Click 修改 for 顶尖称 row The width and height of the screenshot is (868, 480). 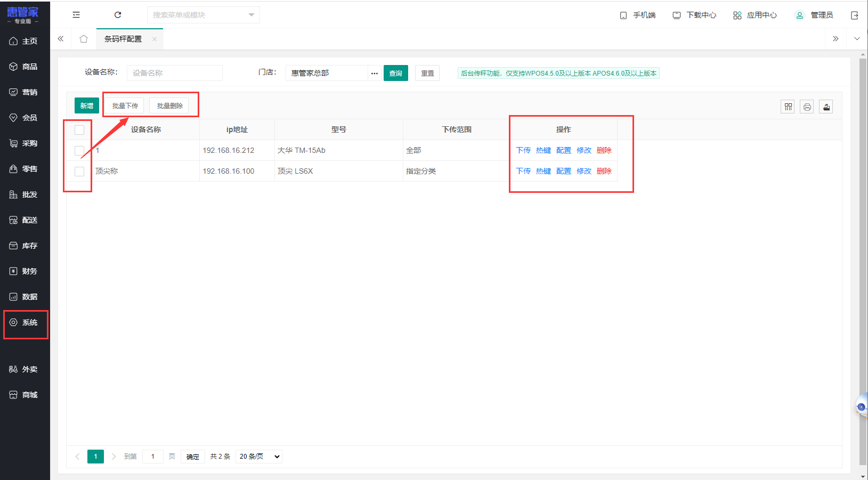tap(584, 171)
